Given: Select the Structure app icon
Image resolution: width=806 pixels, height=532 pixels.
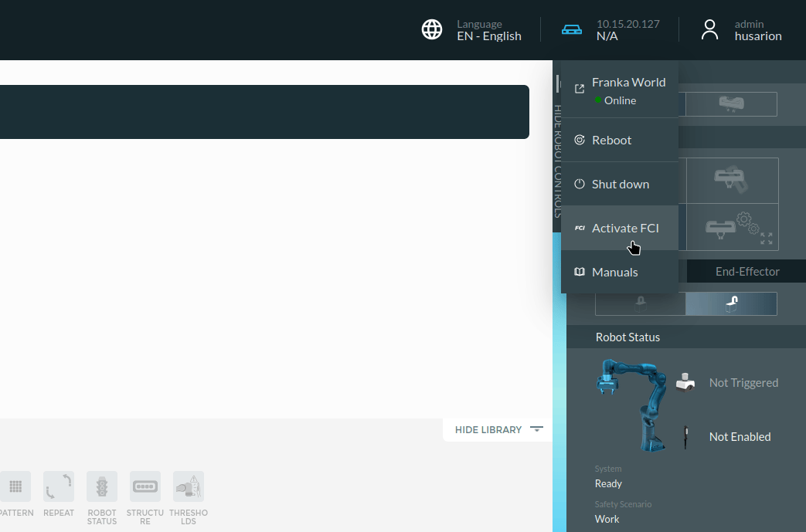Looking at the screenshot, I should coord(145,486).
